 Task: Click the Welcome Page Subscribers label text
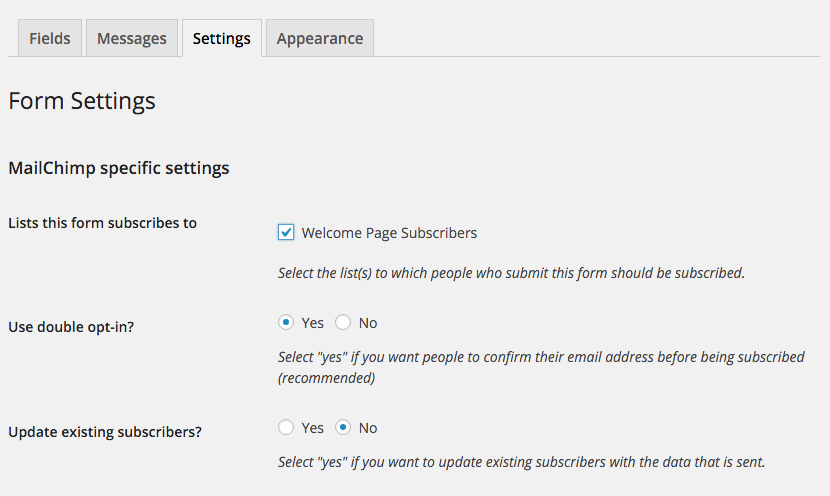(x=389, y=233)
